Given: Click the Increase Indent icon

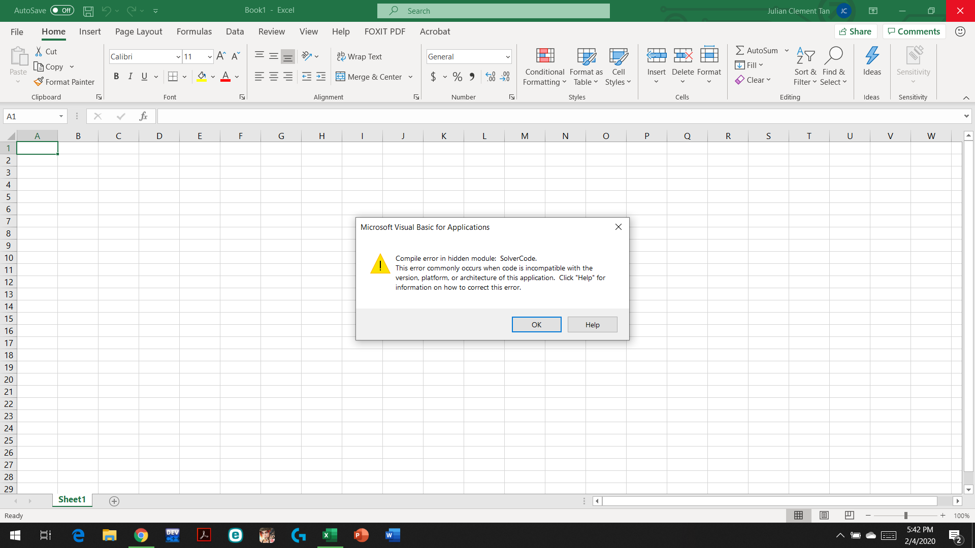Looking at the screenshot, I should [321, 77].
